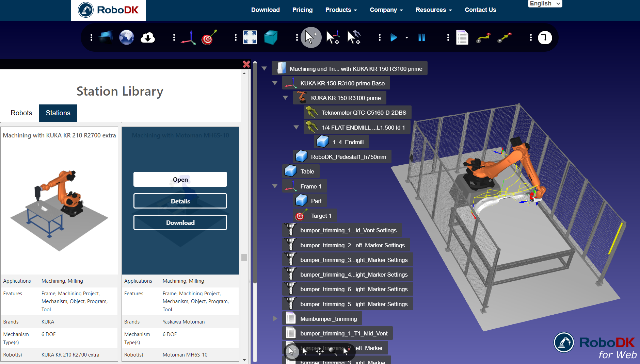Click the Details button on station card
640x364 pixels.
(x=180, y=201)
